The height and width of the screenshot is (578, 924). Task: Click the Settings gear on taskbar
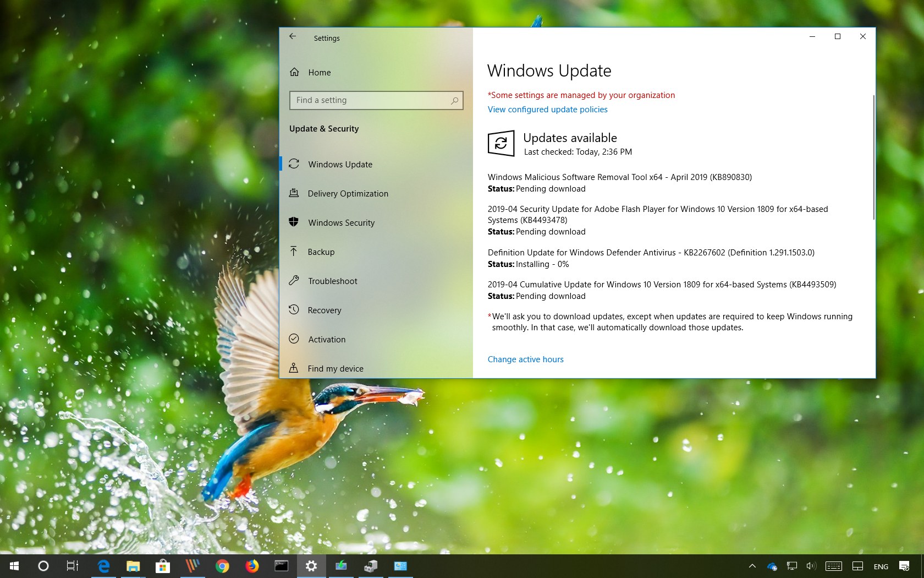tap(311, 566)
